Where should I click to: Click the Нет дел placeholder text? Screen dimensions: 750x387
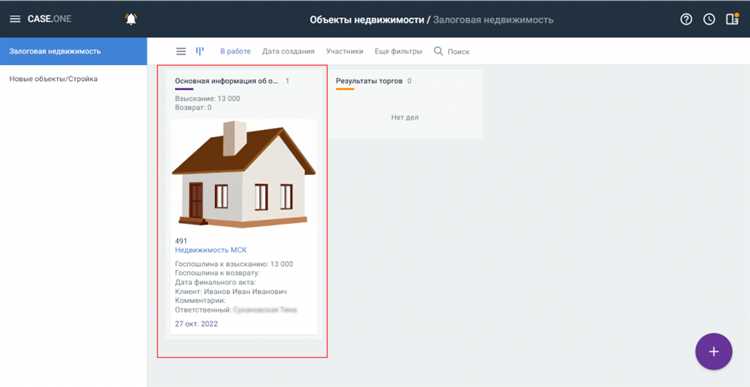405,117
